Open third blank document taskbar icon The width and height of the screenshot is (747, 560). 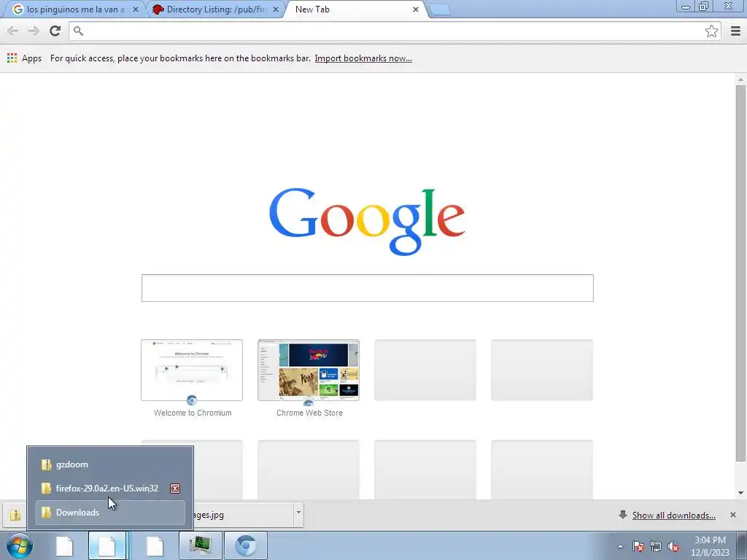155,545
